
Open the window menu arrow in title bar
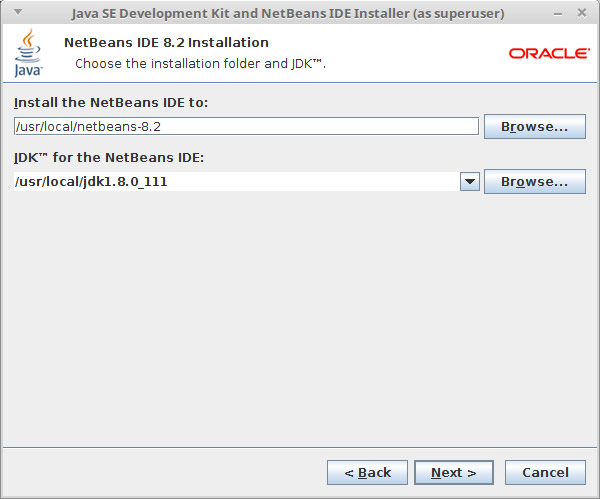coord(18,12)
